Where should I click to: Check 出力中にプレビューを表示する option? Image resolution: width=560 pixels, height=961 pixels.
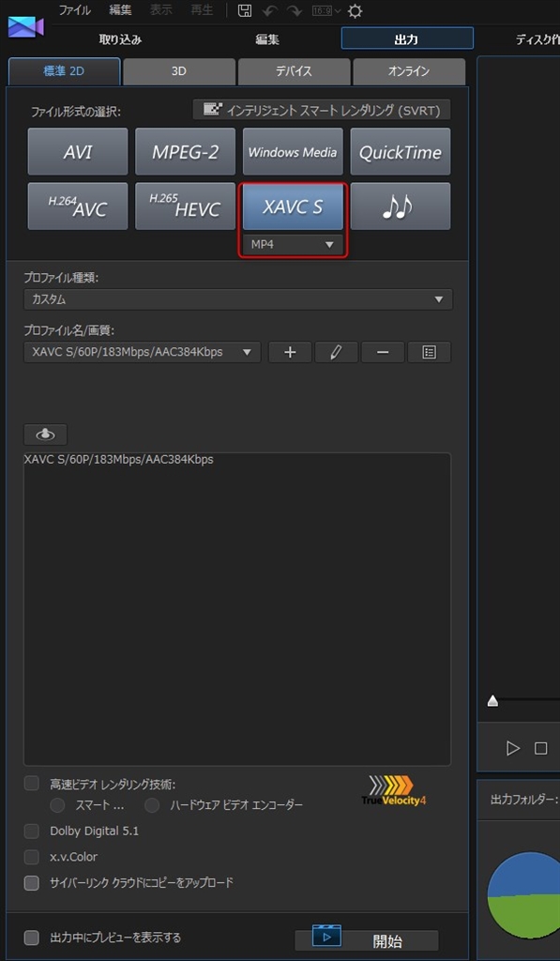click(31, 938)
